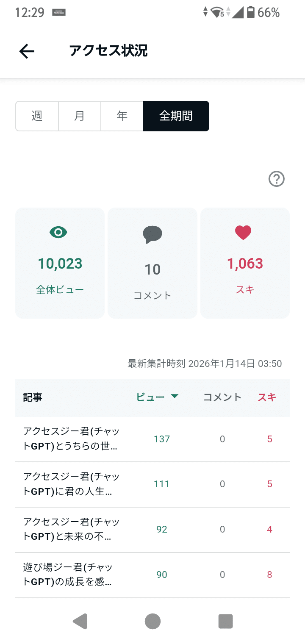Switch to the 月 period tab
The image size is (305, 644).
pyautogui.click(x=80, y=116)
